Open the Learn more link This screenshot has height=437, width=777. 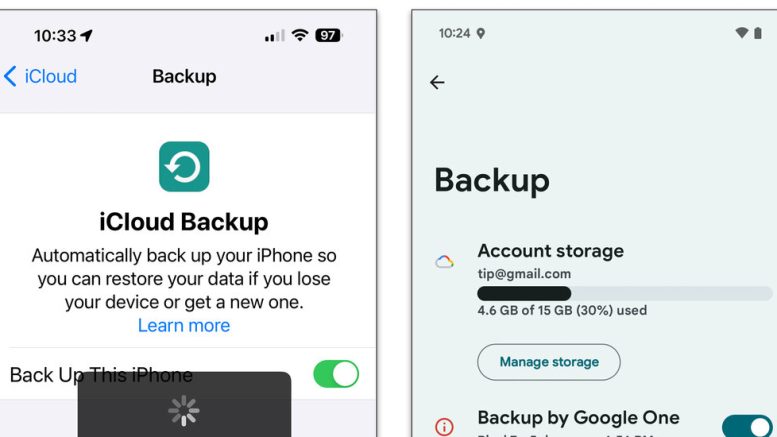click(x=184, y=326)
